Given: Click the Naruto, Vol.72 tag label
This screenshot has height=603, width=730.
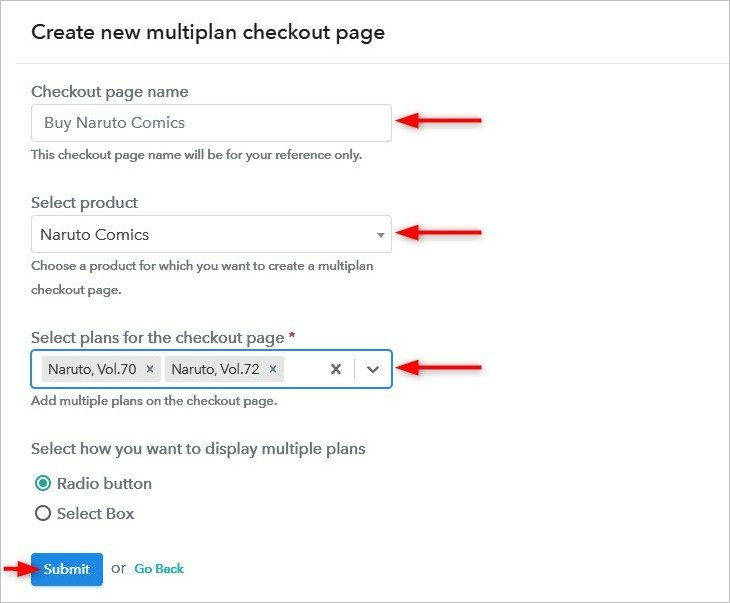Looking at the screenshot, I should [x=216, y=369].
